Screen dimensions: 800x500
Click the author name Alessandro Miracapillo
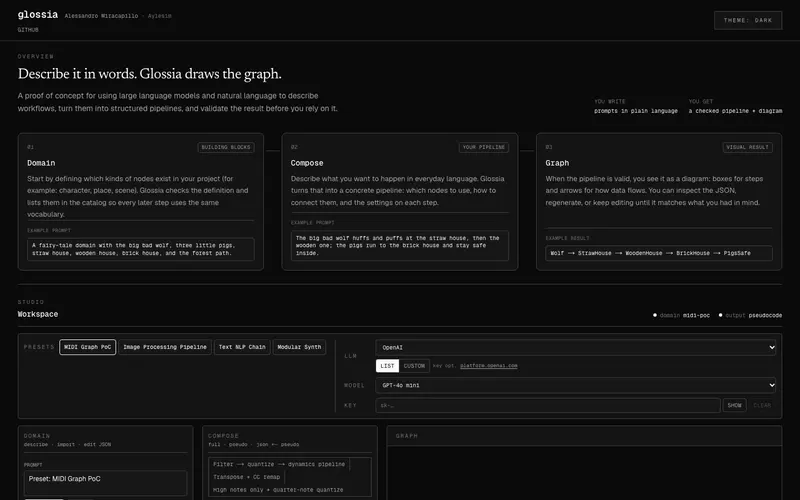click(101, 16)
